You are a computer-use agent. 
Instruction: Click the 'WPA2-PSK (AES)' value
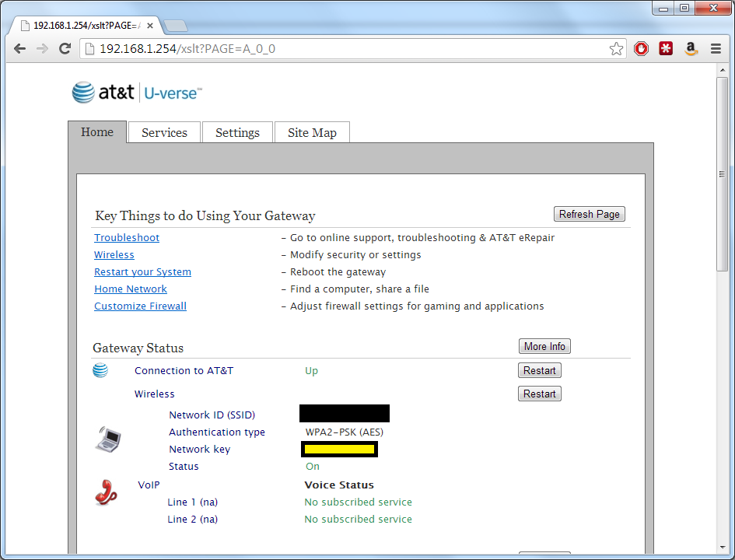344,432
